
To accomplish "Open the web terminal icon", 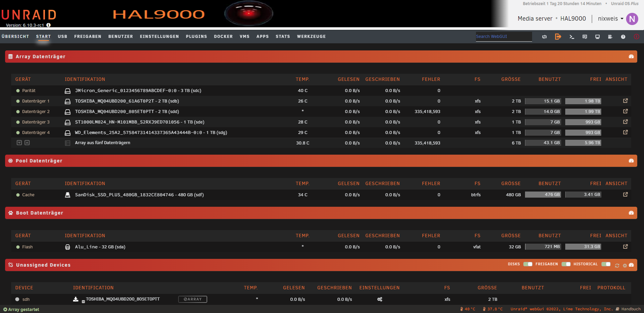I will [572, 37].
